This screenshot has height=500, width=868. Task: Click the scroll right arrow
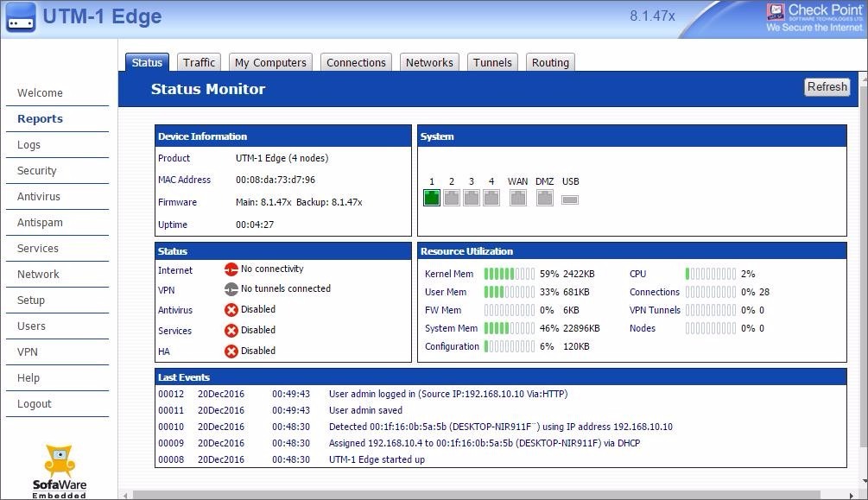point(852,495)
